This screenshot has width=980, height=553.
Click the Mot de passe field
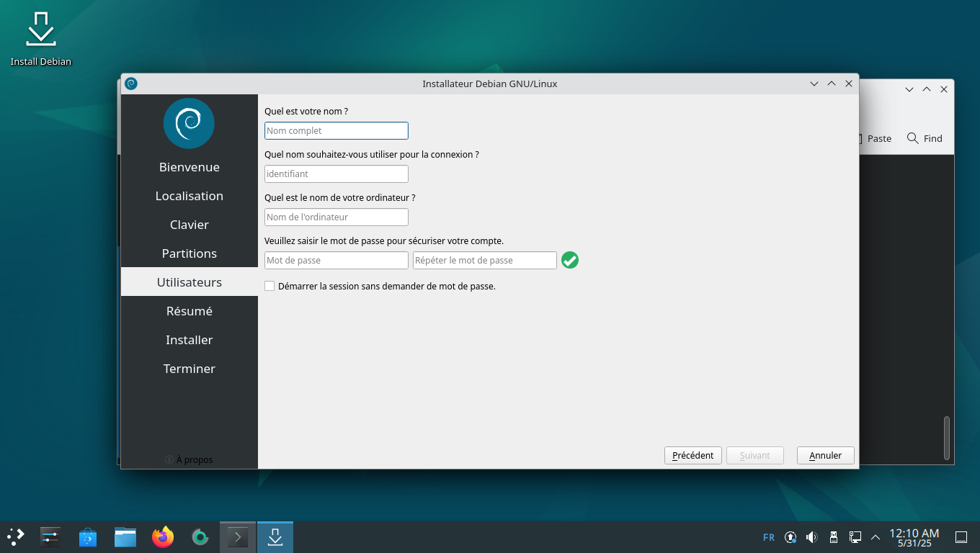point(337,260)
